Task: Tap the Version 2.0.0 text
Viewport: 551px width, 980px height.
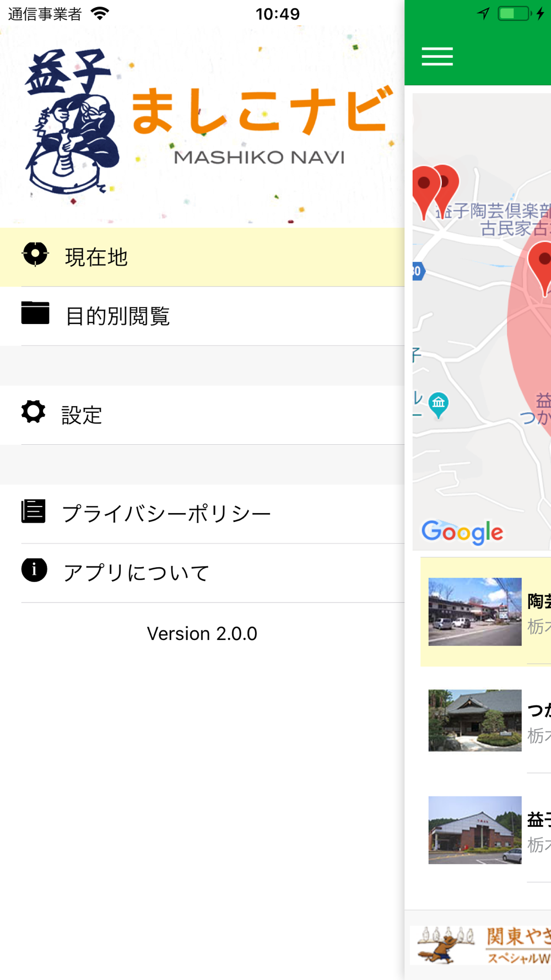Action: point(202,634)
